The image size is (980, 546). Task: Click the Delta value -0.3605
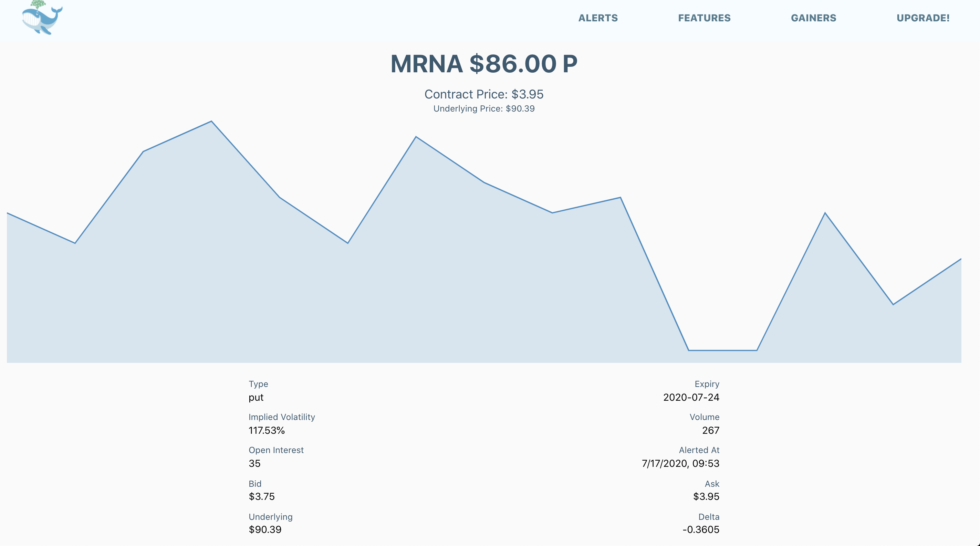[x=700, y=530]
